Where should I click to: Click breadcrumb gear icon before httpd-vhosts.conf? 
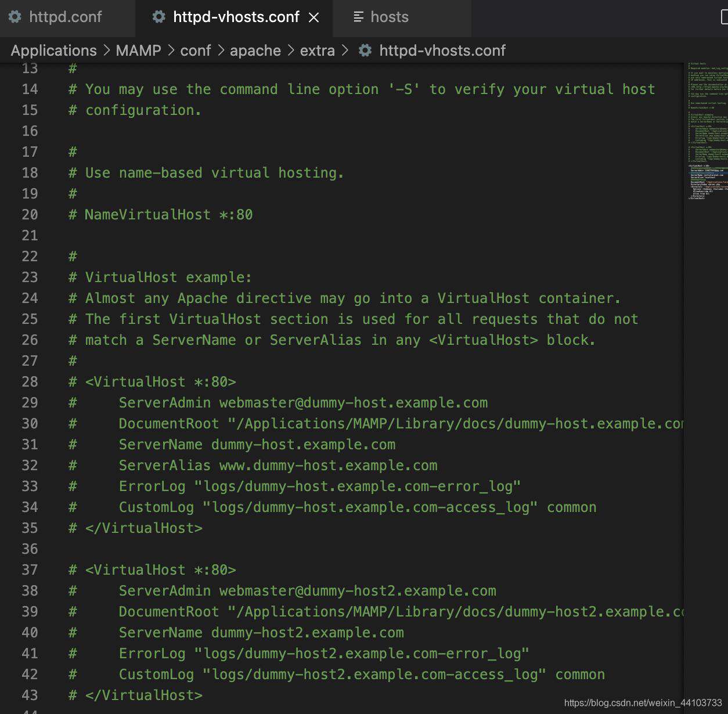tap(365, 51)
